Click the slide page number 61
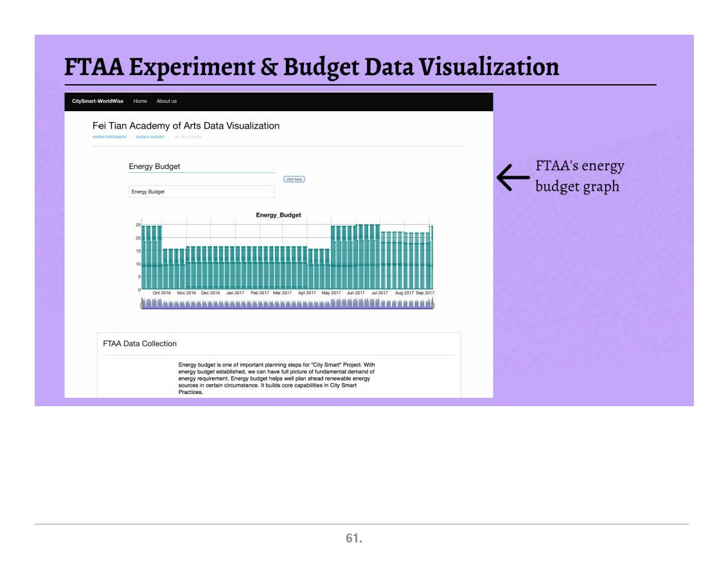 pyautogui.click(x=354, y=539)
